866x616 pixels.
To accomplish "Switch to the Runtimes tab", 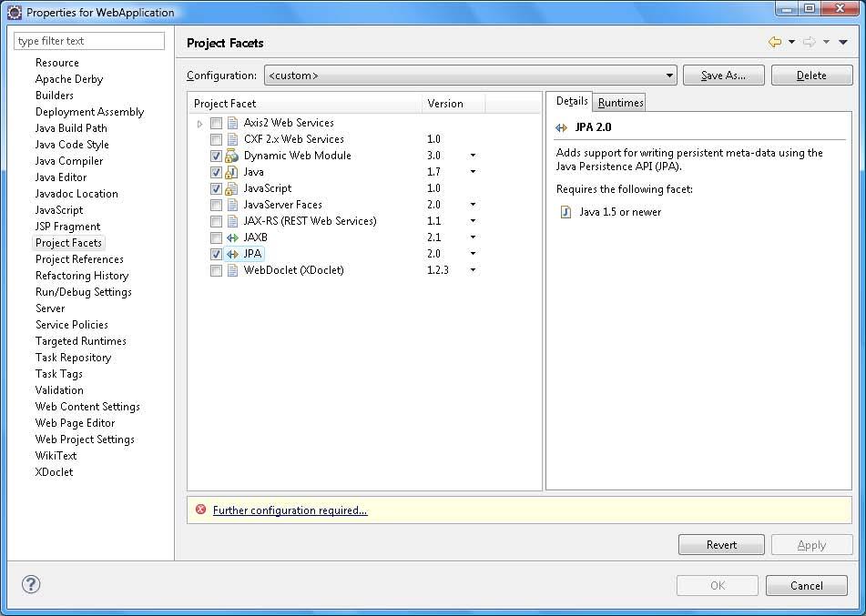I will point(620,103).
